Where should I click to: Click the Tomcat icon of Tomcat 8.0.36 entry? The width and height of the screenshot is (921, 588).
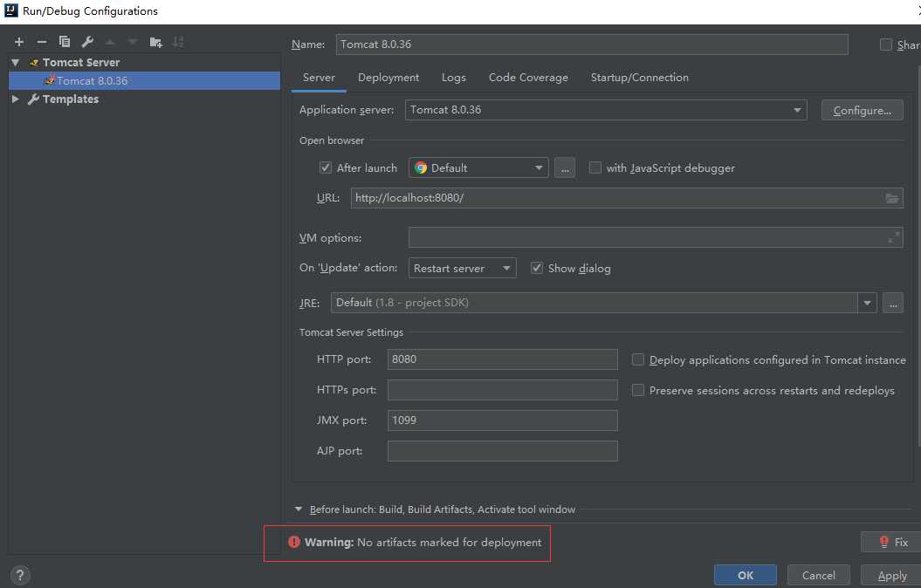click(50, 80)
